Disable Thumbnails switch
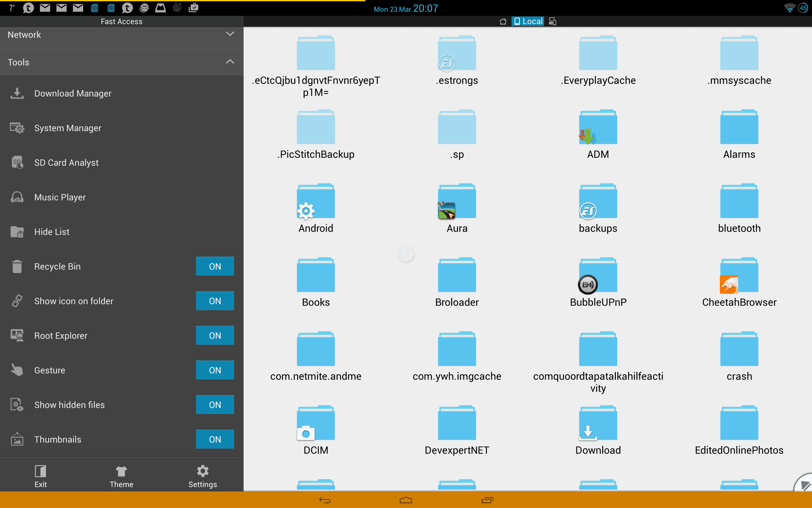Image resolution: width=812 pixels, height=508 pixels. pos(215,439)
